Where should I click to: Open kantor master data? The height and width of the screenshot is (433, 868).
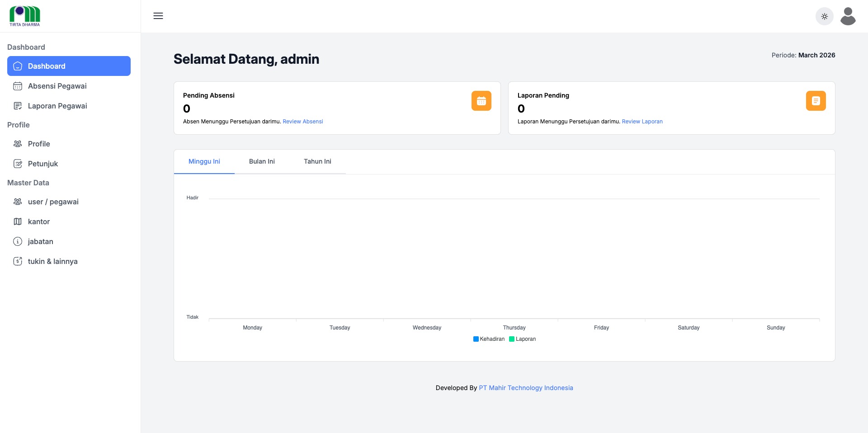click(39, 221)
